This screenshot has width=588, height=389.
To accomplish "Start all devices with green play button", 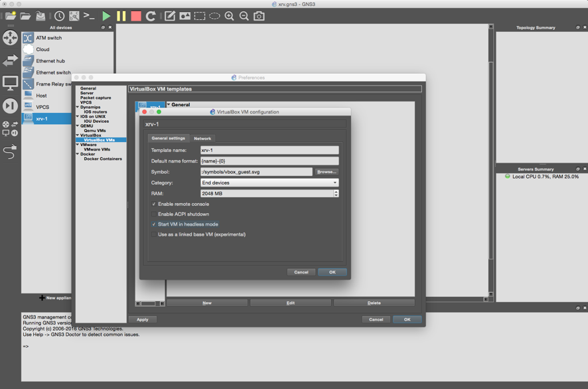I will pos(106,16).
